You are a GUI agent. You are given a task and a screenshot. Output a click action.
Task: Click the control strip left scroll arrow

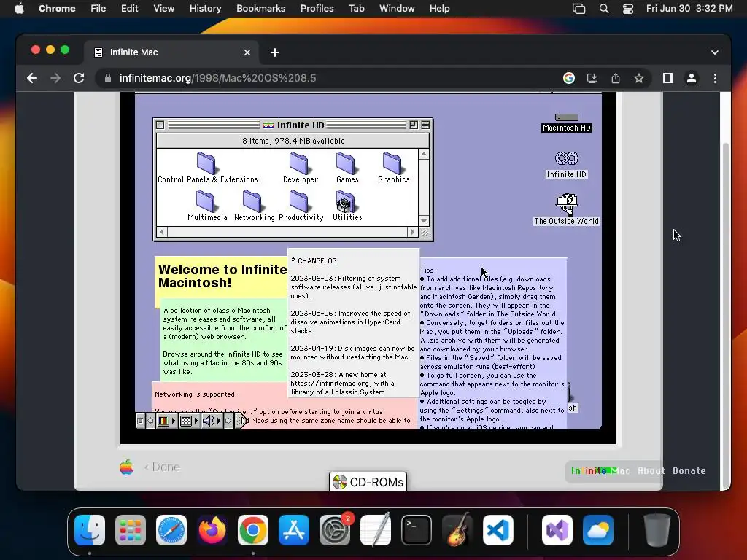(150, 421)
